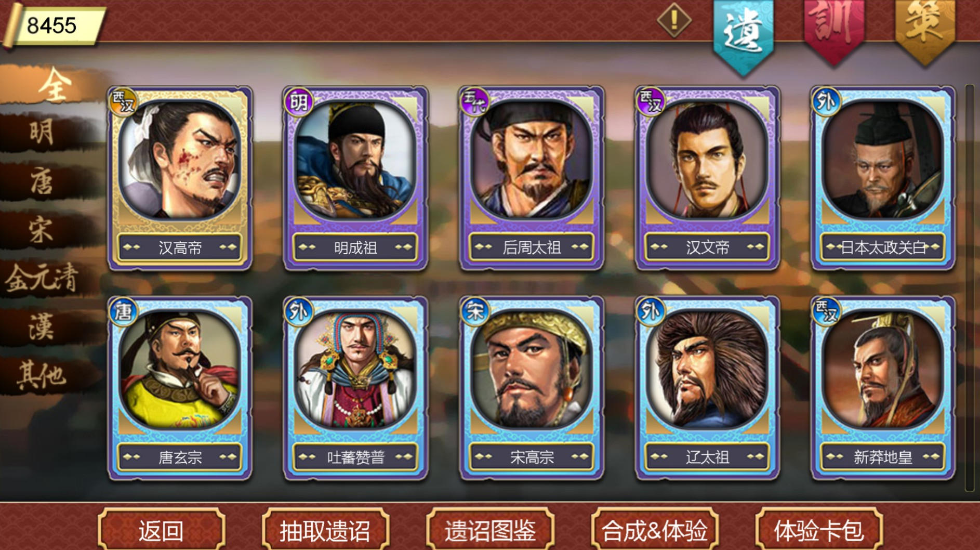Click the 返回 button

(161, 530)
